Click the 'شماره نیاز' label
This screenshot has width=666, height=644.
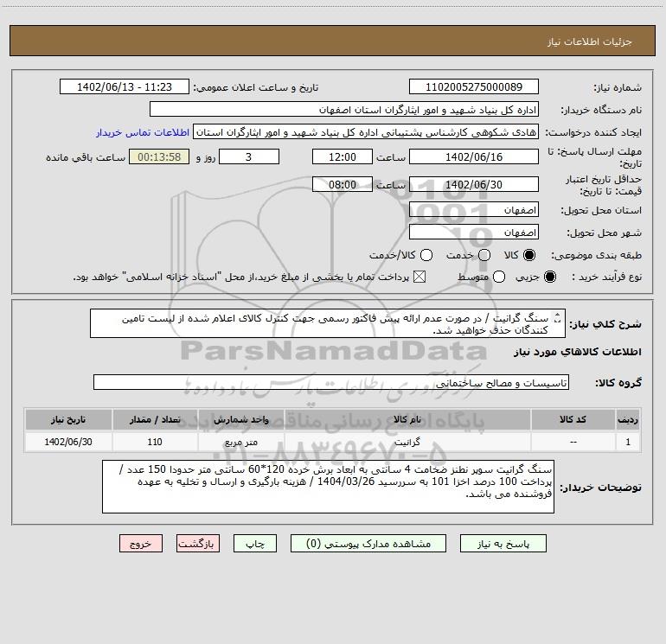(x=618, y=87)
